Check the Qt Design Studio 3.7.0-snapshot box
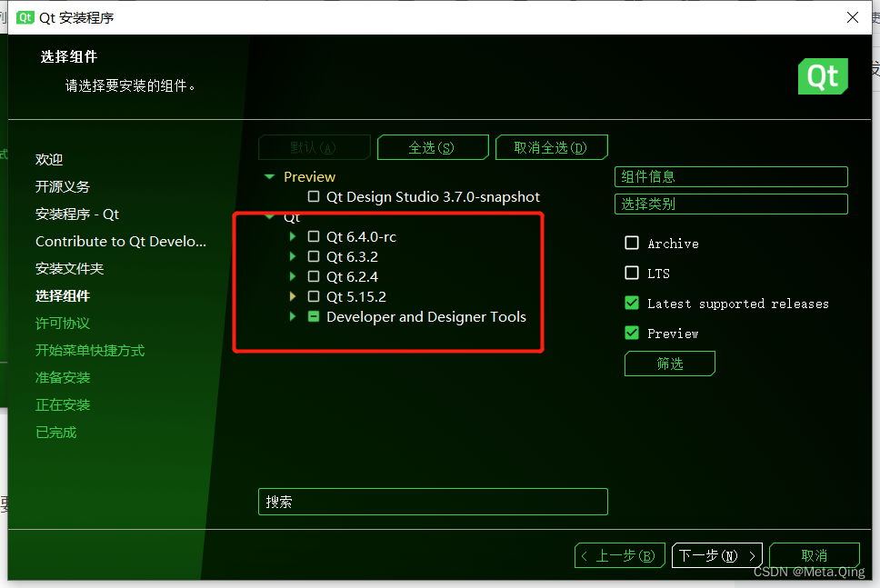Screen dimensions: 880x588 [x=314, y=196]
